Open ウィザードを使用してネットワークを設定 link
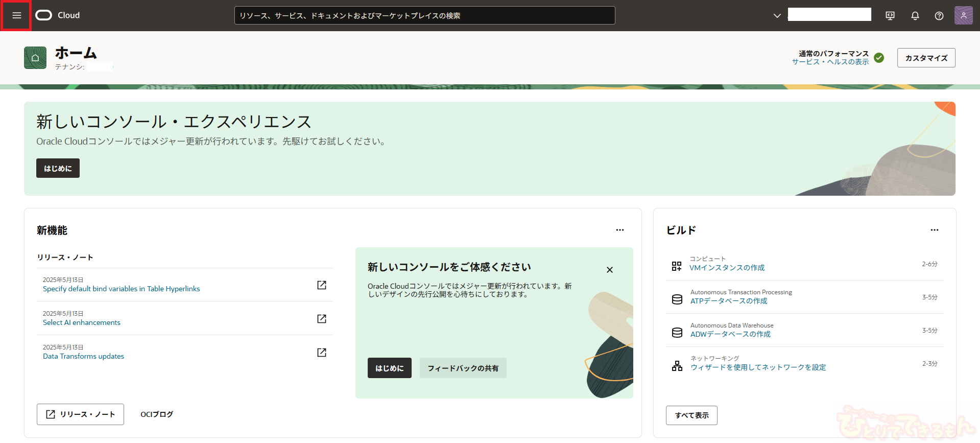 (758, 367)
